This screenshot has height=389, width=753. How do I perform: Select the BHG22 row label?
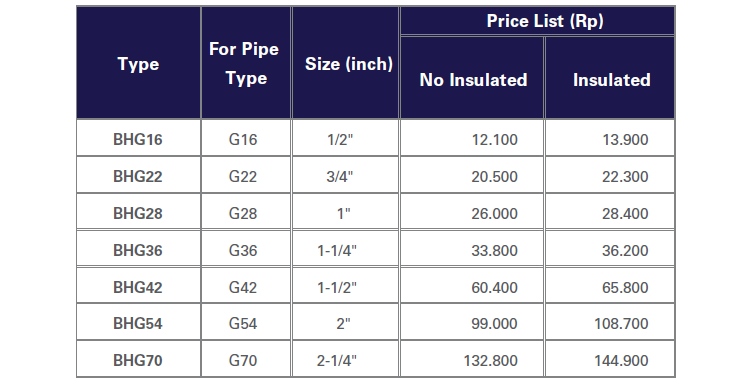[x=138, y=175]
